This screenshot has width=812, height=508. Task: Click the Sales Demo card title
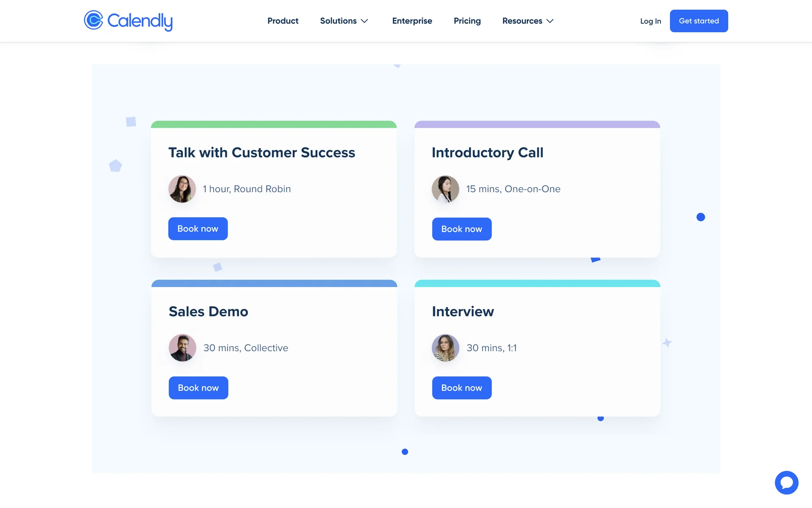click(x=208, y=312)
